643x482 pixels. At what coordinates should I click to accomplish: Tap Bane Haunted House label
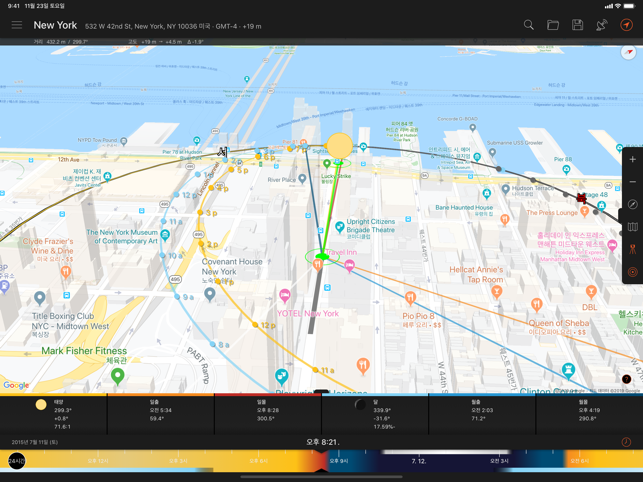pos(464,208)
